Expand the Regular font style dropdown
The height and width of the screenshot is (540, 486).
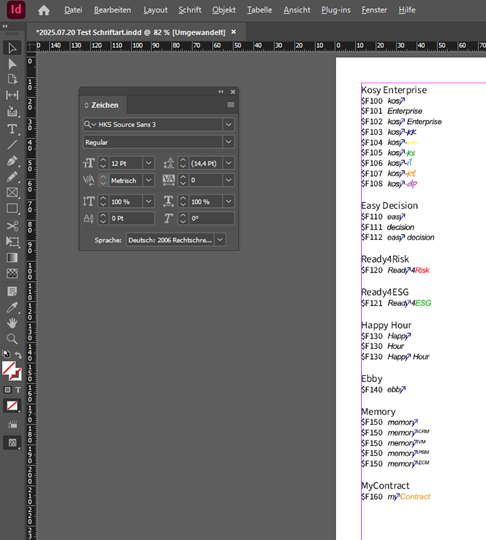(228, 142)
